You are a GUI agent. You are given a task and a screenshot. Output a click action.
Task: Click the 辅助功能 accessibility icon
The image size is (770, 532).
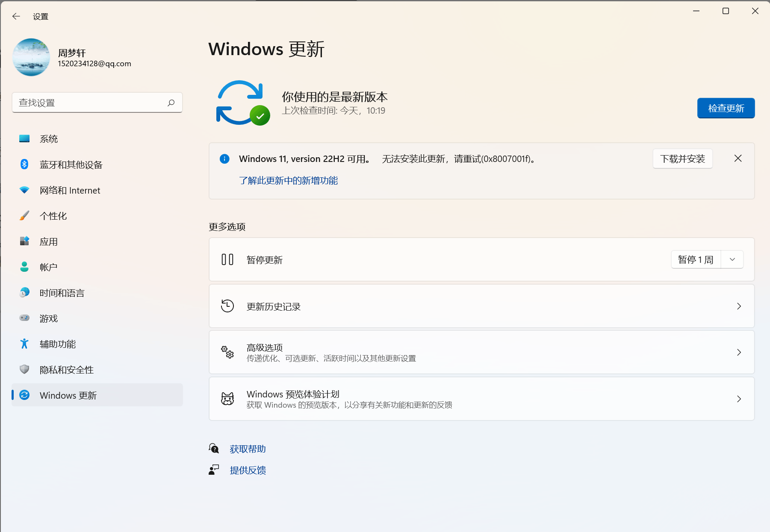point(24,344)
